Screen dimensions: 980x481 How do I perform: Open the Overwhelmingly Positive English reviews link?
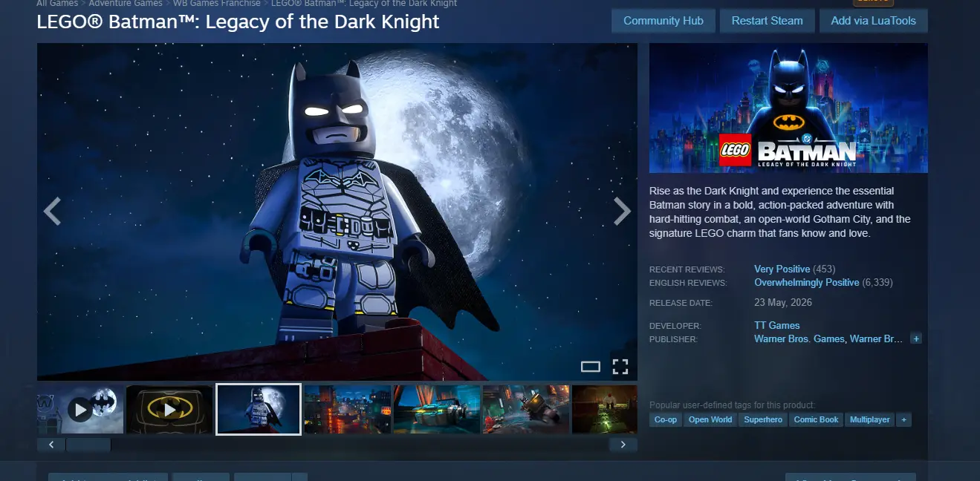[807, 283]
